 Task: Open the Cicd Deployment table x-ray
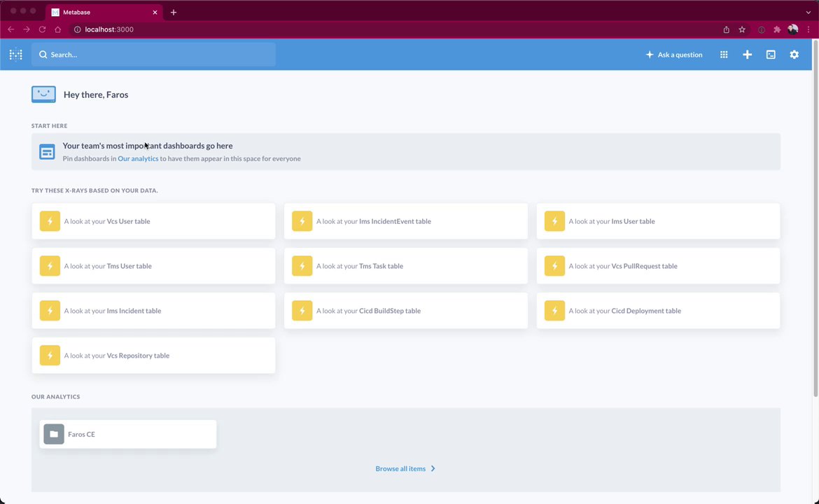658,311
